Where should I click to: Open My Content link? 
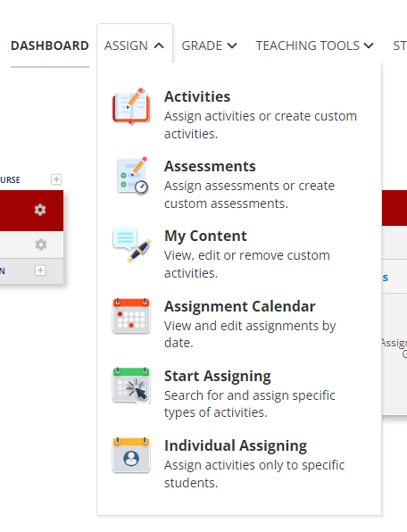tap(205, 236)
